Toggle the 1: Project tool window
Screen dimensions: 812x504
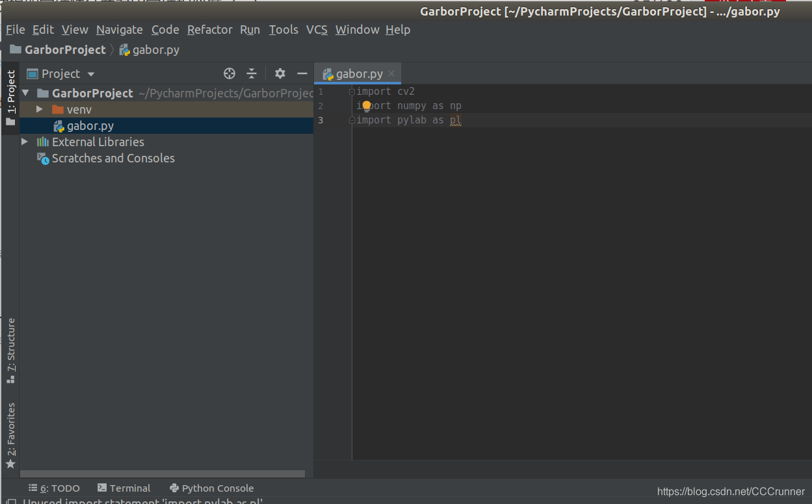coord(10,98)
